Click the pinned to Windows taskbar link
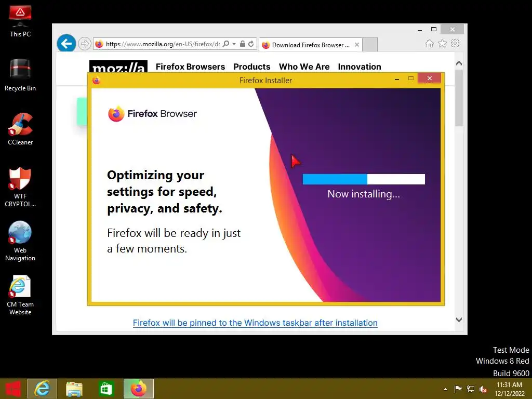The image size is (532, 399). [255, 323]
